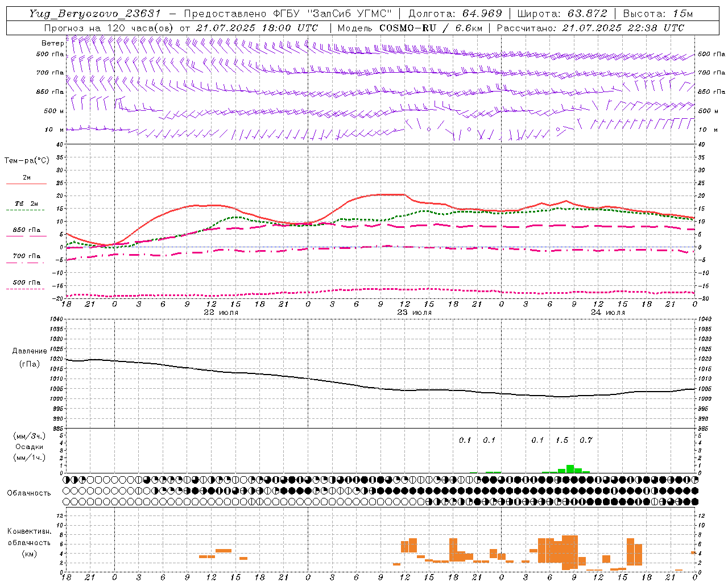Click the Давление pressure panel label
Screen dimensions: 728x582
[30, 351]
